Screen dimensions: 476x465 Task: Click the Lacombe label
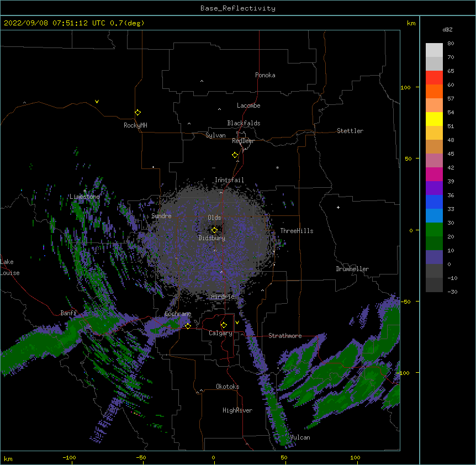coord(248,105)
